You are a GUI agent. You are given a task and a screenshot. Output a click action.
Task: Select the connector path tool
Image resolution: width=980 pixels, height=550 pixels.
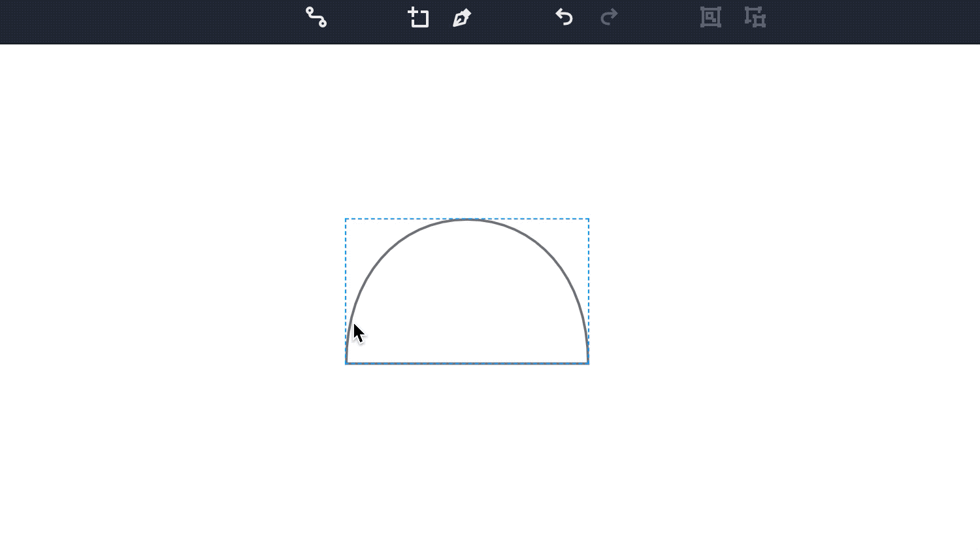[316, 17]
